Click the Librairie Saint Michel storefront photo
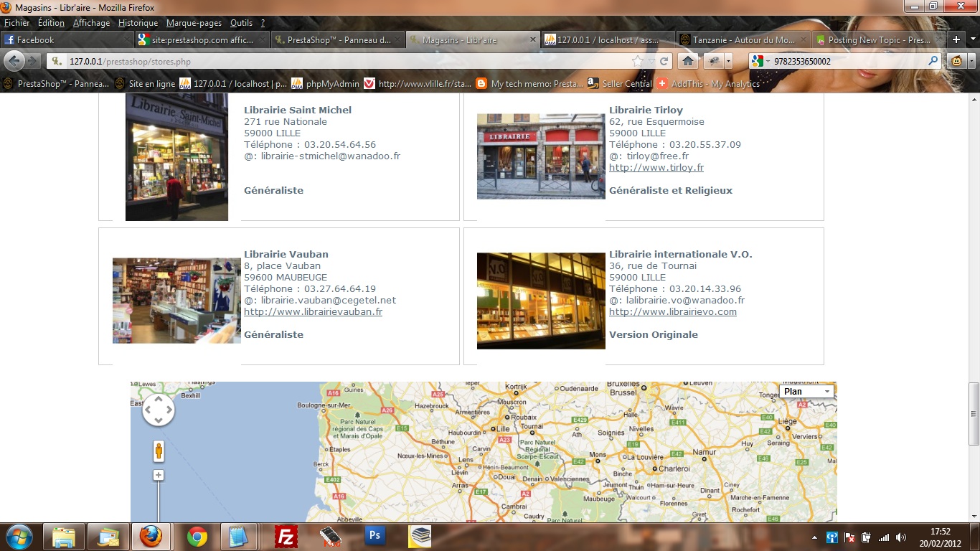 [176, 157]
